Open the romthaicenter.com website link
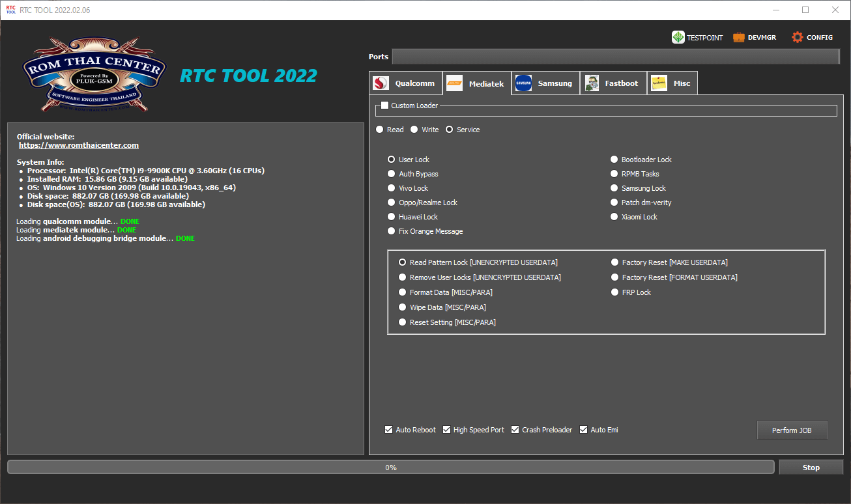The height and width of the screenshot is (504, 851). pyautogui.click(x=78, y=145)
